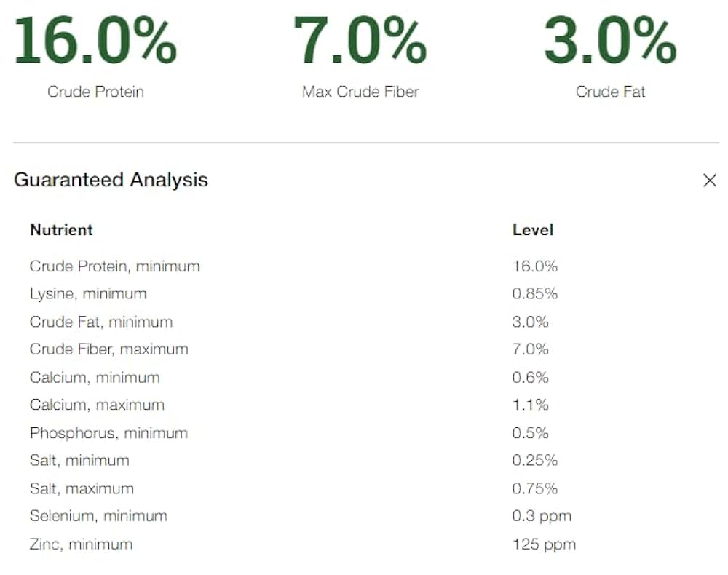Select the Lysine, minimum row label
This screenshot has width=728, height=575.
pyautogui.click(x=88, y=294)
